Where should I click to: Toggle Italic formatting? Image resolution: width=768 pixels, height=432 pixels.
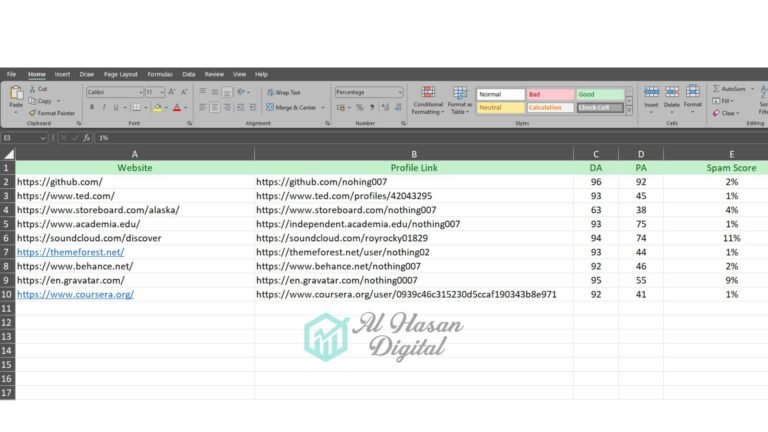point(103,107)
